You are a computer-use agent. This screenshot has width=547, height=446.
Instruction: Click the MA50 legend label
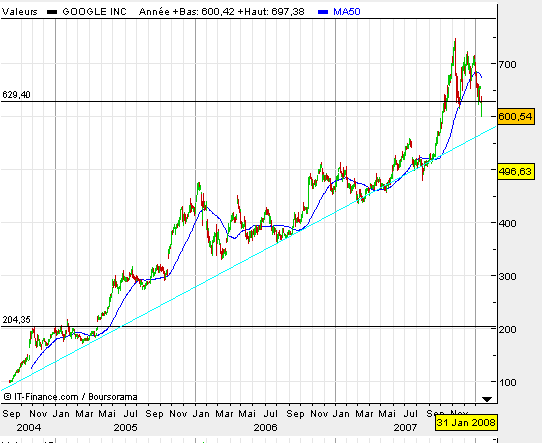tap(347, 12)
